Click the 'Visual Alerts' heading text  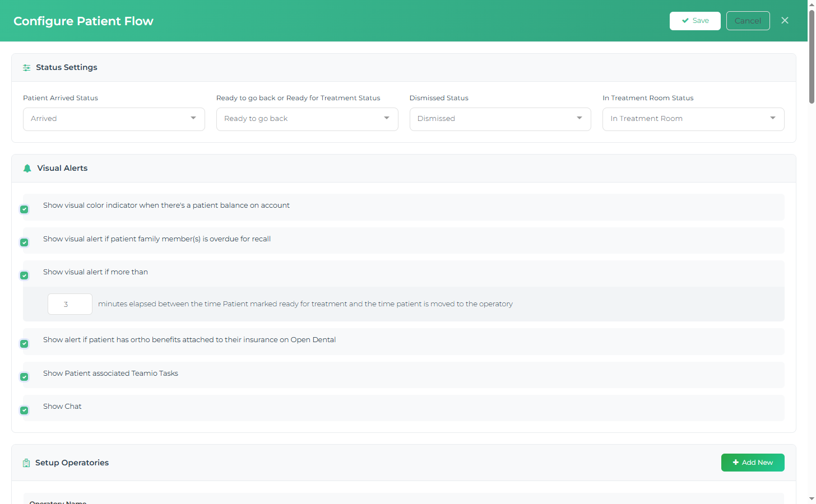point(62,168)
